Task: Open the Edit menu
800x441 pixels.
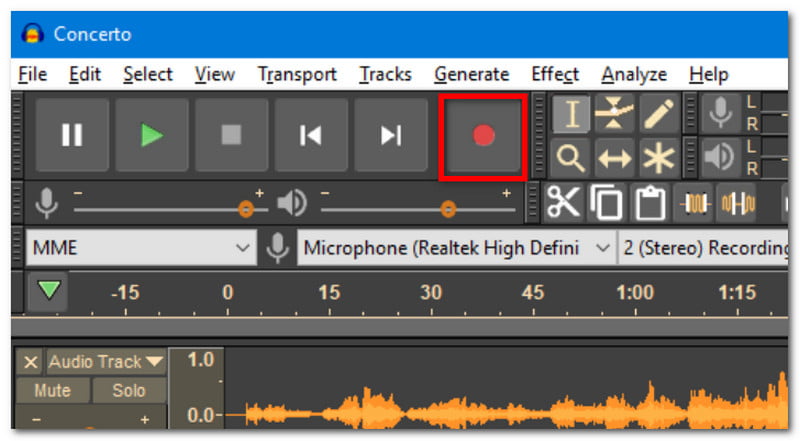Action: coord(85,75)
